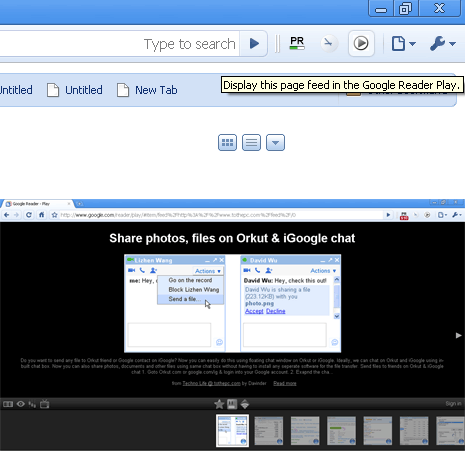Open the wrench settings menu in top toolbar
Viewport: 465px width, 451px height.
pyautogui.click(x=442, y=44)
